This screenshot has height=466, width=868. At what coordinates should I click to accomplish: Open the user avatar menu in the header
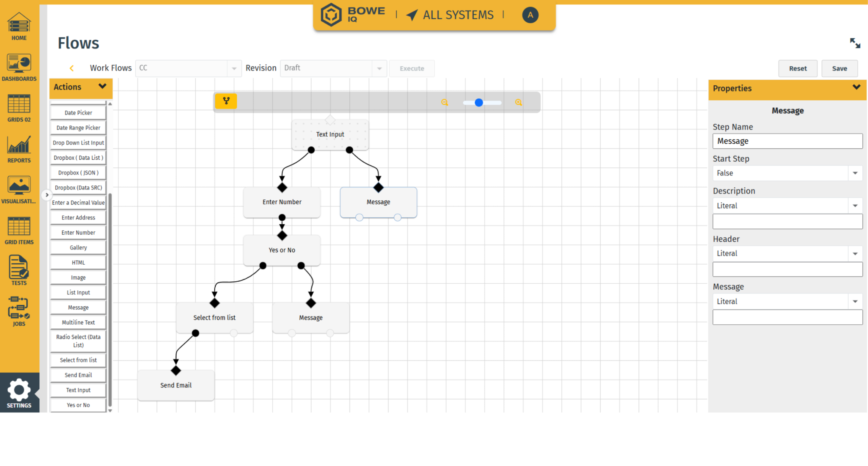pyautogui.click(x=530, y=15)
